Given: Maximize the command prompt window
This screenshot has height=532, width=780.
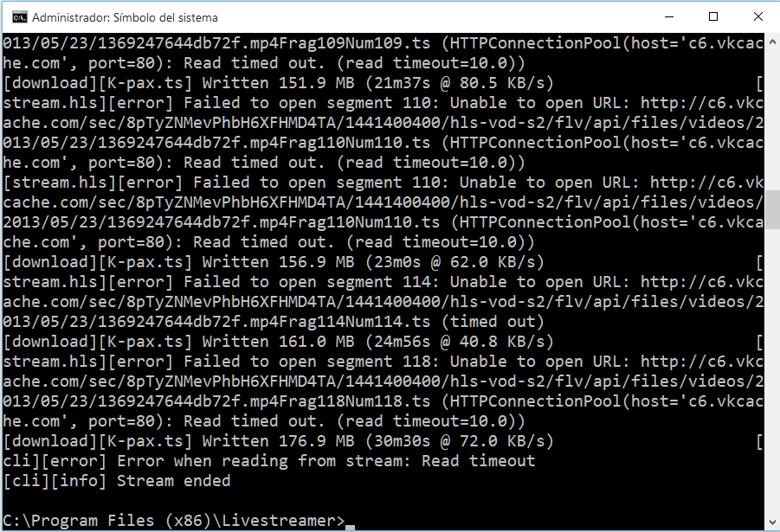Looking at the screenshot, I should (712, 17).
